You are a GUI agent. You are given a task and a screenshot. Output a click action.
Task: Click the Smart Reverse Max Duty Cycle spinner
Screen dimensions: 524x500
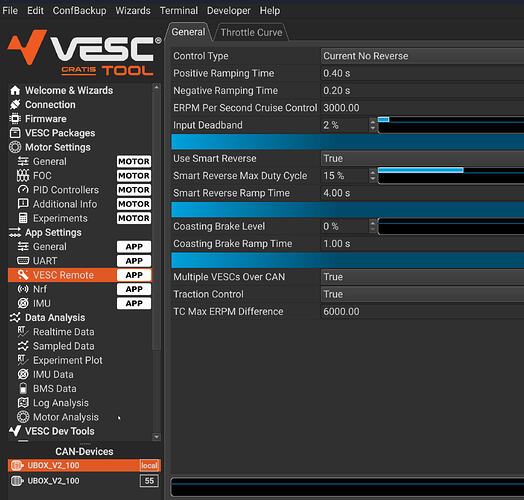tap(373, 175)
